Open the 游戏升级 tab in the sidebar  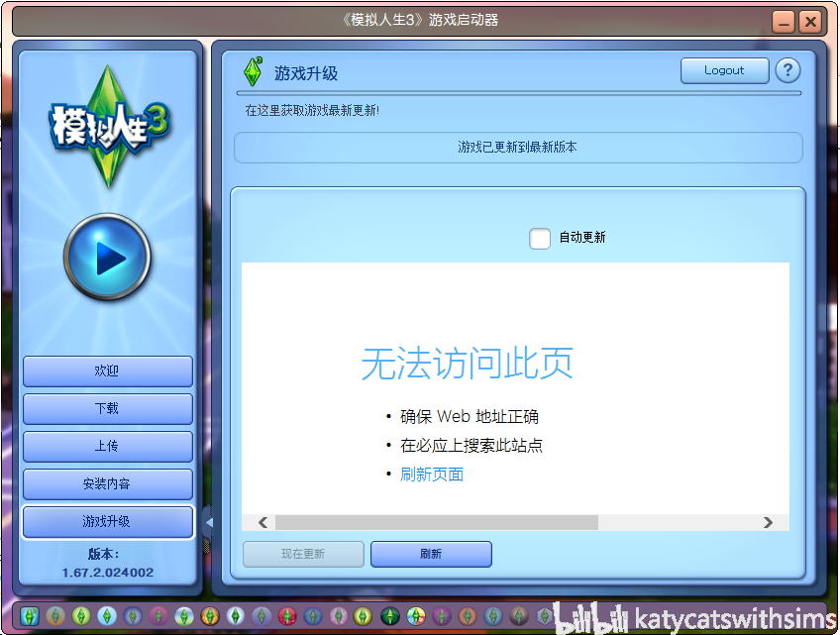[x=108, y=521]
